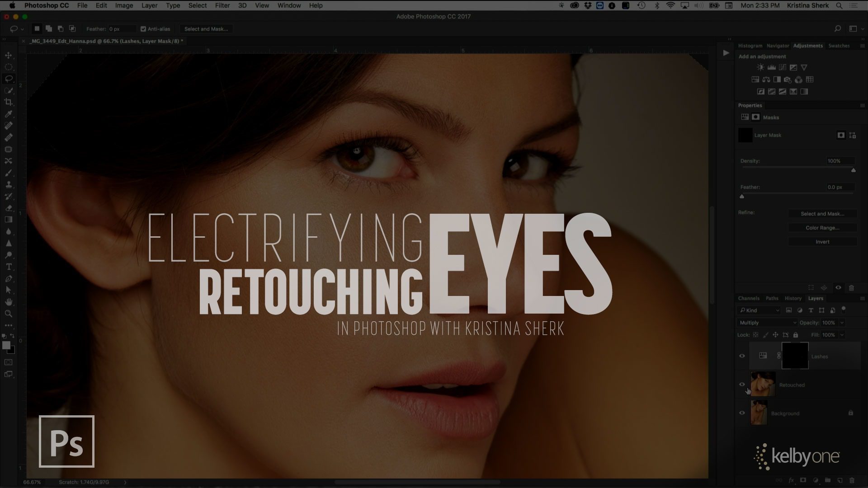Image resolution: width=868 pixels, height=488 pixels.
Task: Click the Add layer style fx icon
Action: (791, 480)
